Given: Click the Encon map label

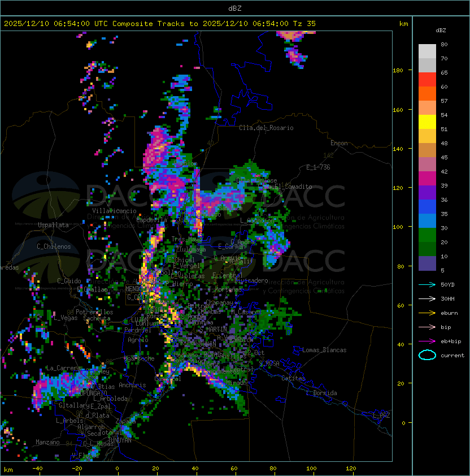Looking at the screenshot, I should [x=339, y=143].
